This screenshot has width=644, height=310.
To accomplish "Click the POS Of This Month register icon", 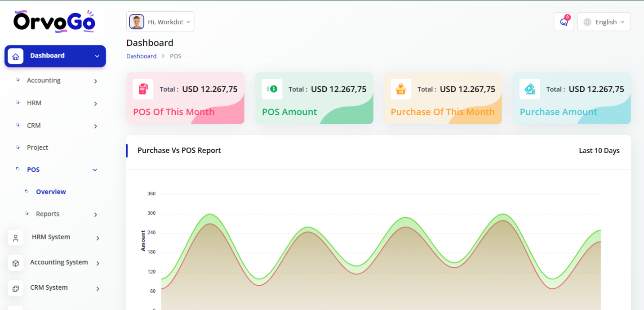I will [x=143, y=89].
